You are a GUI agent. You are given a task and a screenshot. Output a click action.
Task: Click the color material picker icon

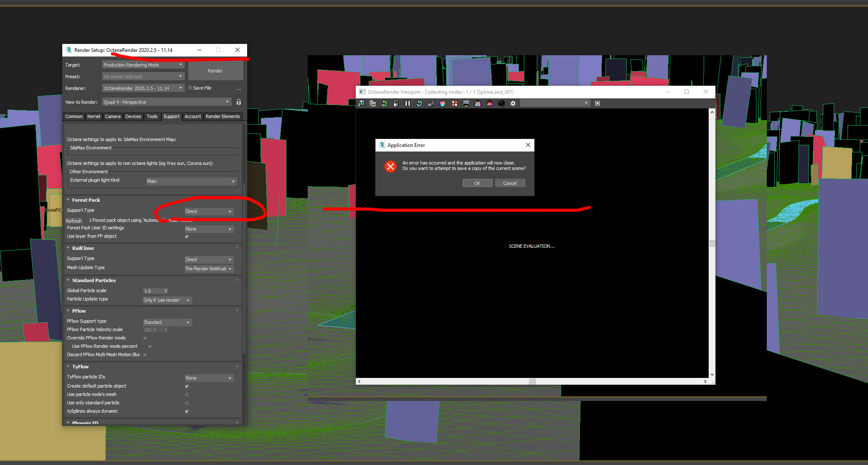(x=443, y=103)
